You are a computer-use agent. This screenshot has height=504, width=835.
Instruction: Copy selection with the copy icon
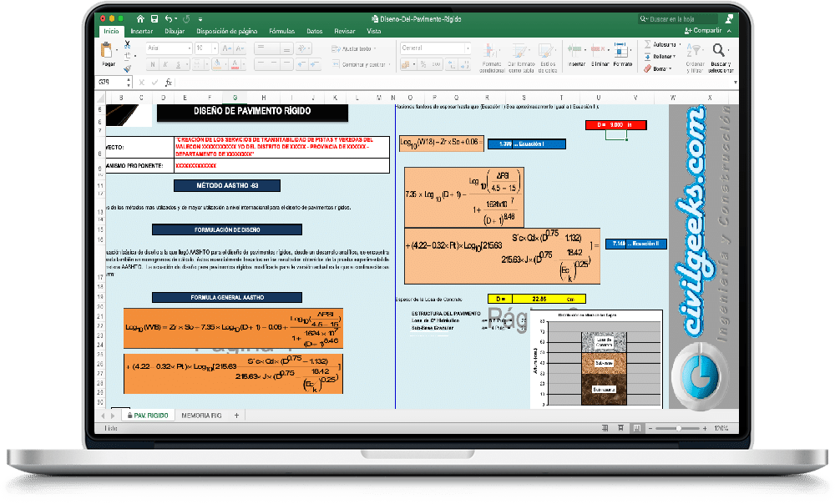[127, 56]
